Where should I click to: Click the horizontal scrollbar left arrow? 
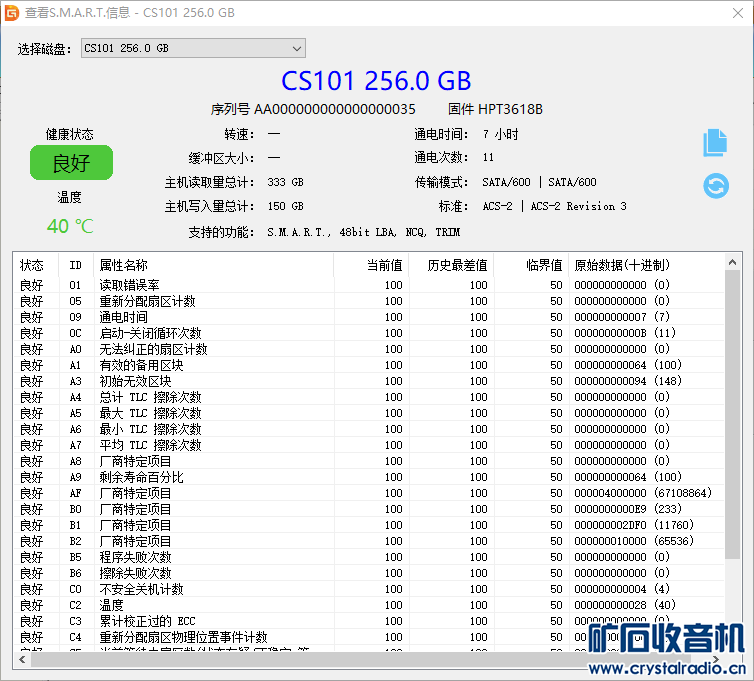click(22, 659)
